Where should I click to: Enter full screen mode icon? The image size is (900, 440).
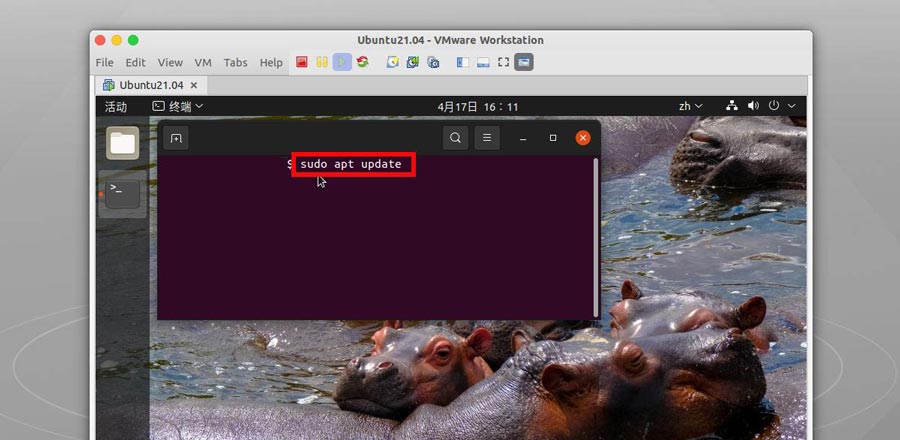(503, 62)
